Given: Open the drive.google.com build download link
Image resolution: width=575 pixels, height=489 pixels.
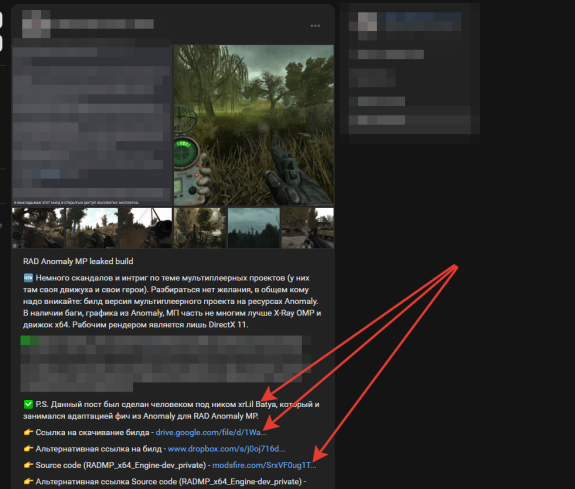Looking at the screenshot, I should point(211,432).
